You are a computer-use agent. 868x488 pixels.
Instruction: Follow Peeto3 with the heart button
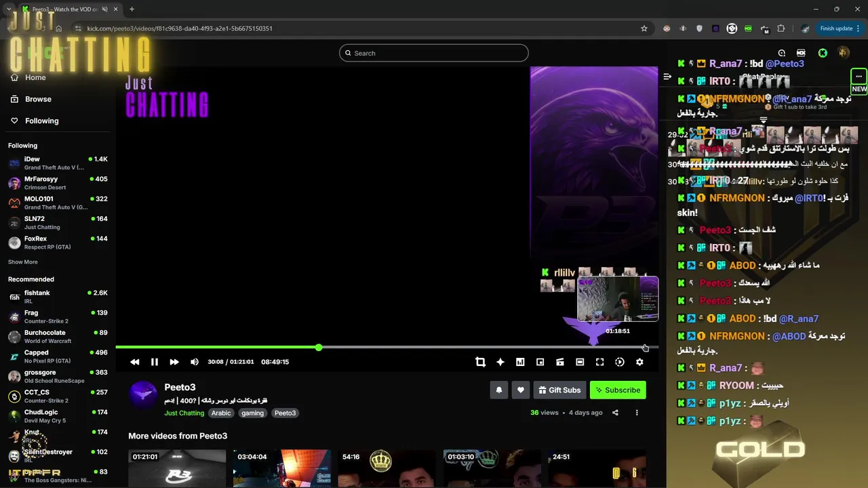[521, 390]
